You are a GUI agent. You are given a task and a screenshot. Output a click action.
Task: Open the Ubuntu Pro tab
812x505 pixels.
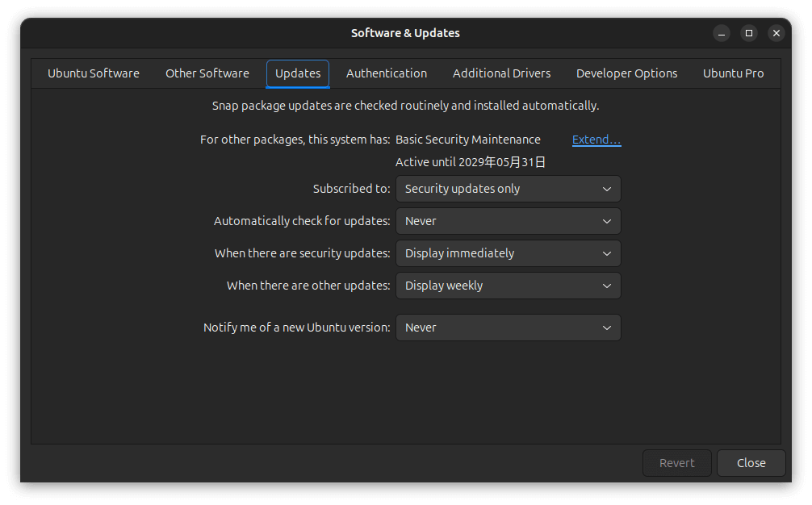[733, 73]
